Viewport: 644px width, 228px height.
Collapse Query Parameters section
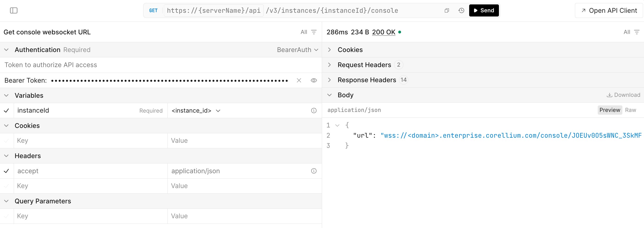click(x=7, y=201)
